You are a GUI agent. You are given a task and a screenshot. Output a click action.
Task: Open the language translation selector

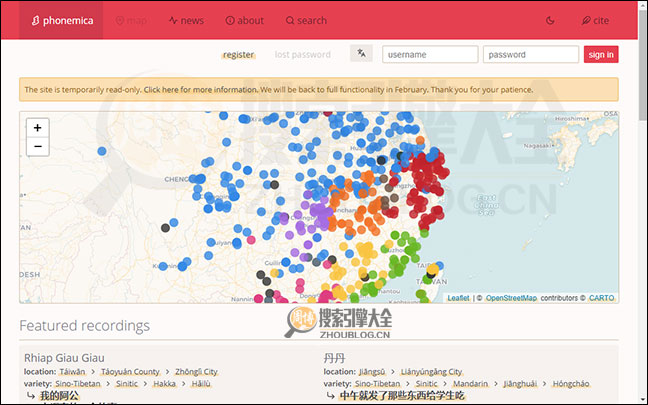pyautogui.click(x=361, y=54)
